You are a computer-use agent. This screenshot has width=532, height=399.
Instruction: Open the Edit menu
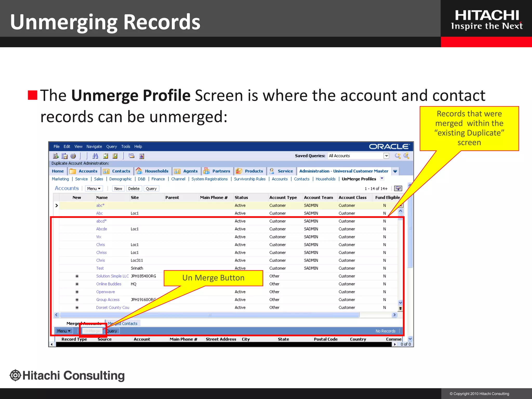67,147
